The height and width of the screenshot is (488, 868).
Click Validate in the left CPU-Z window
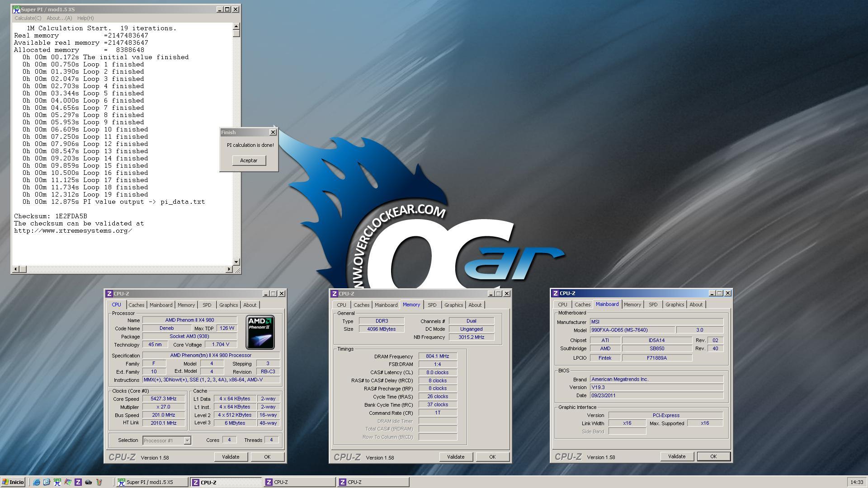(231, 457)
